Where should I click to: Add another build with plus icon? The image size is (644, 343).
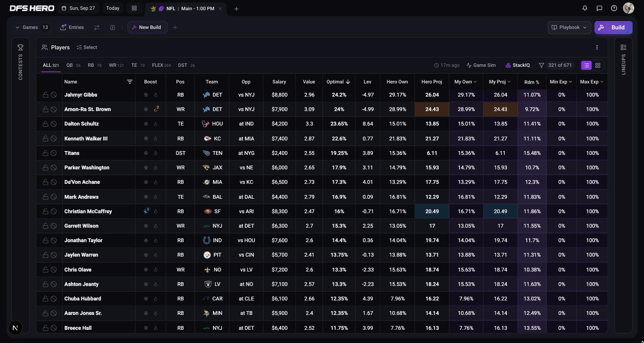click(175, 28)
